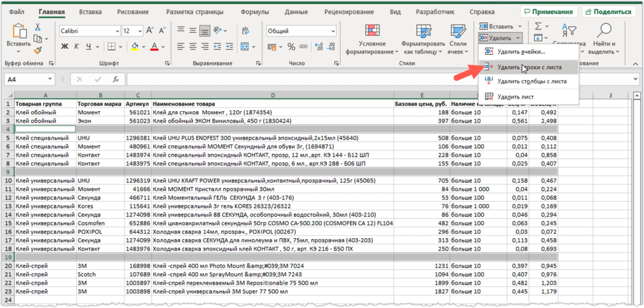Choose Удалить ячейки... menu item
The width and height of the screenshot is (644, 308).
[528, 52]
